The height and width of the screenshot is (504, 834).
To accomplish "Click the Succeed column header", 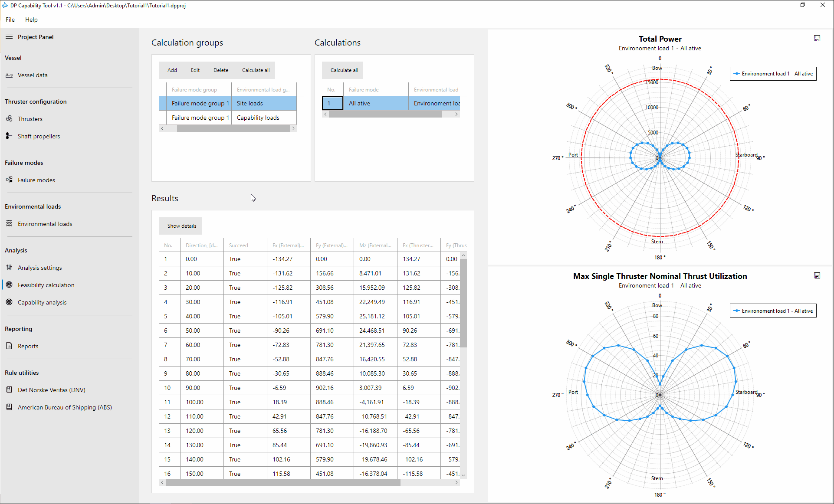I will click(245, 245).
